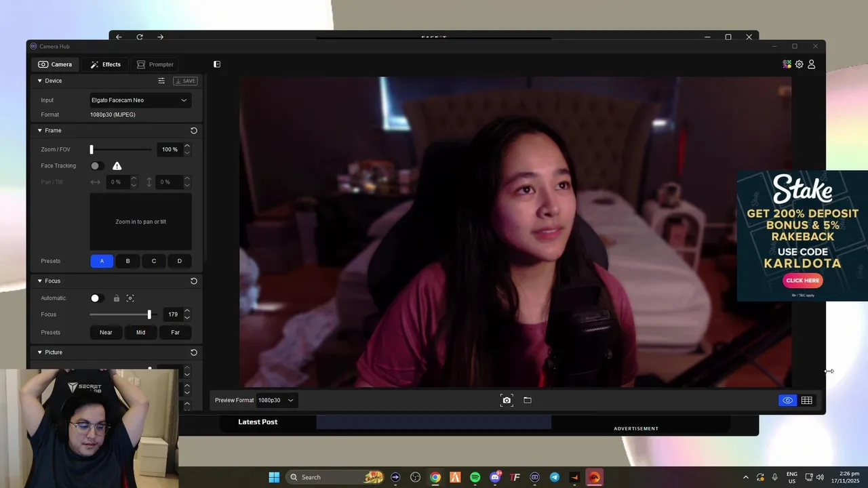Open the captures folder icon

tap(528, 400)
